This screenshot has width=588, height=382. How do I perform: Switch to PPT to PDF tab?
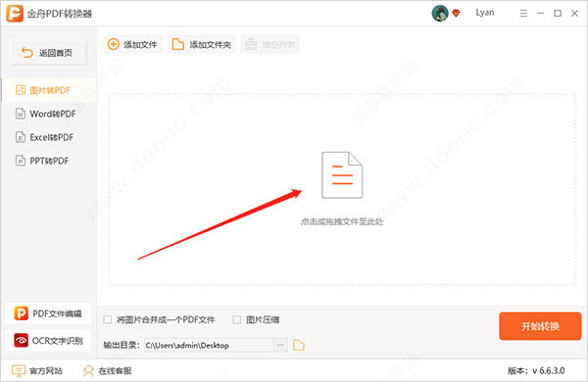point(48,161)
